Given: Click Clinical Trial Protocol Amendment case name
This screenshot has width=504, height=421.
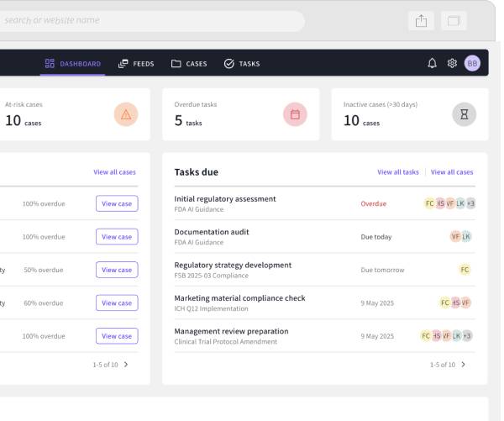Looking at the screenshot, I should click(226, 341).
